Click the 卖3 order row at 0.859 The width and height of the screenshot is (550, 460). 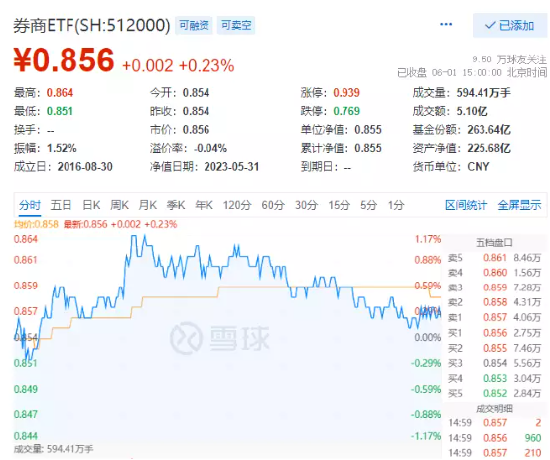coord(494,287)
